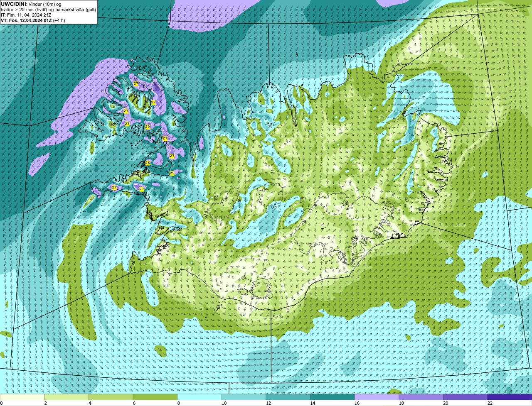Click the legend scale value 14
532x406 pixels.
coord(313,403)
